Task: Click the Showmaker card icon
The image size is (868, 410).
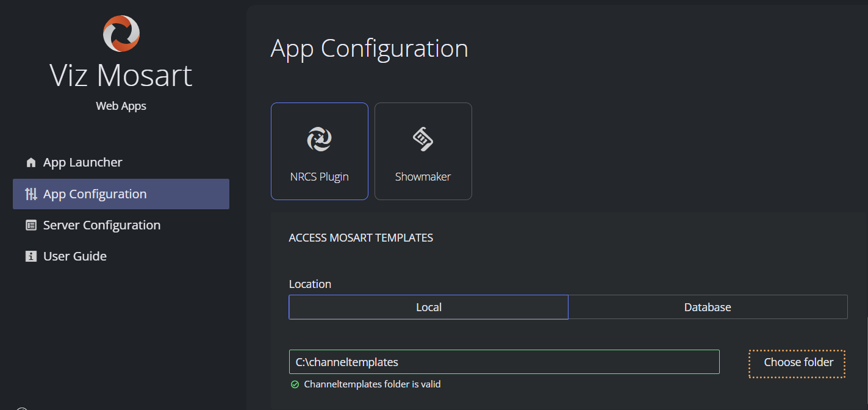Action: click(423, 139)
